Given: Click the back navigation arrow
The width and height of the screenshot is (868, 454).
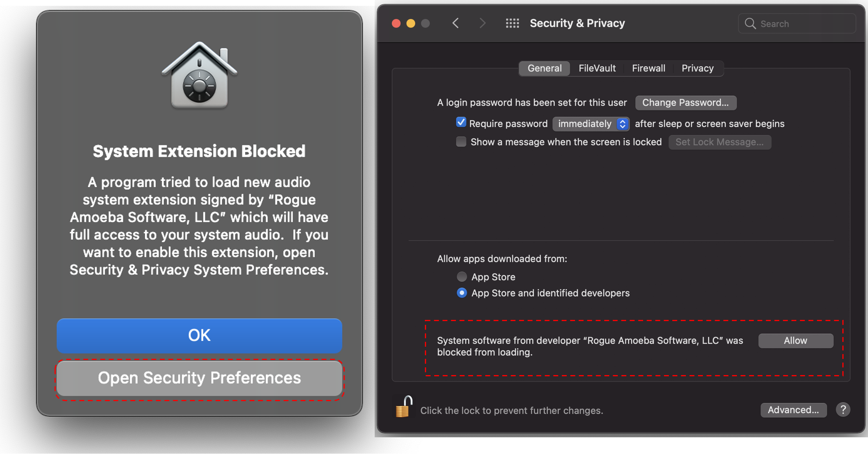Looking at the screenshot, I should [456, 23].
